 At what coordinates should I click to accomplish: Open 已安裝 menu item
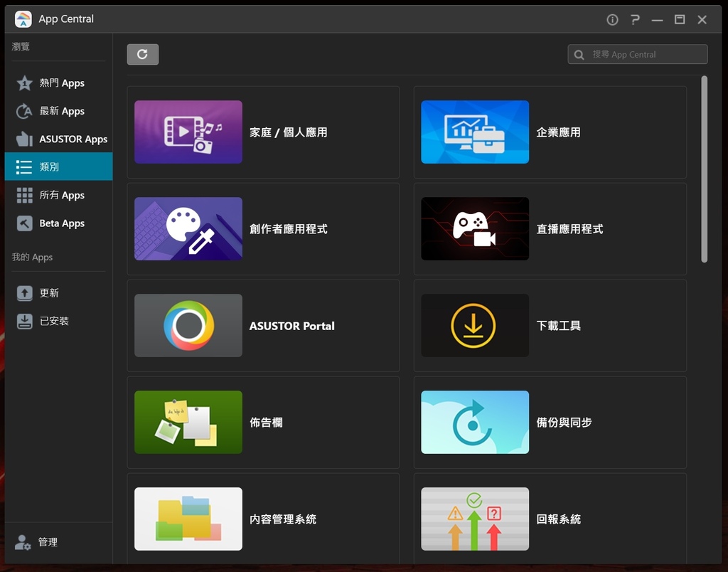point(58,321)
